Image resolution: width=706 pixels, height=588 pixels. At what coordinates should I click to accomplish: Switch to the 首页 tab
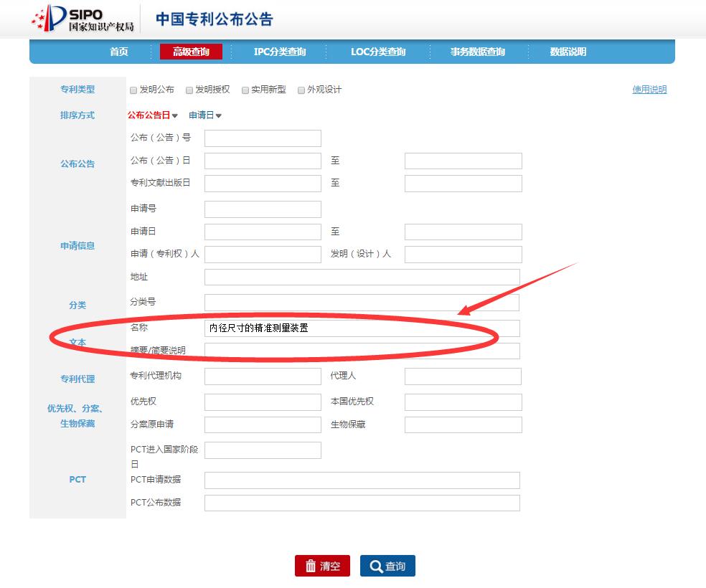point(118,52)
